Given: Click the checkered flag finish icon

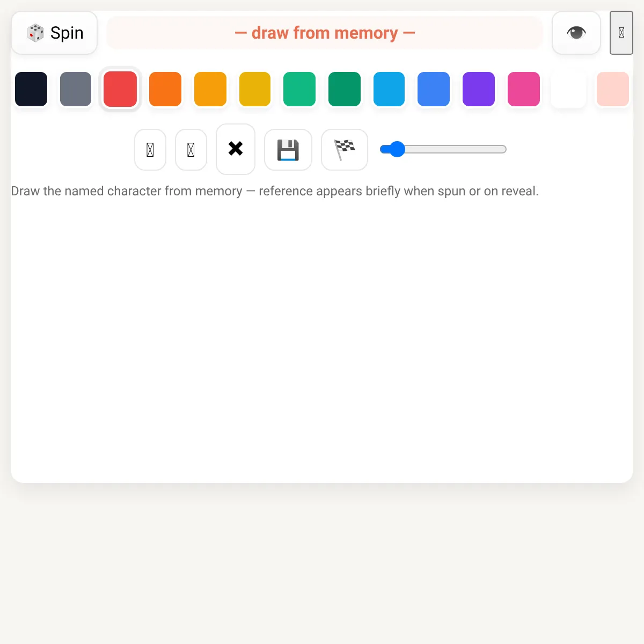Looking at the screenshot, I should click(345, 150).
